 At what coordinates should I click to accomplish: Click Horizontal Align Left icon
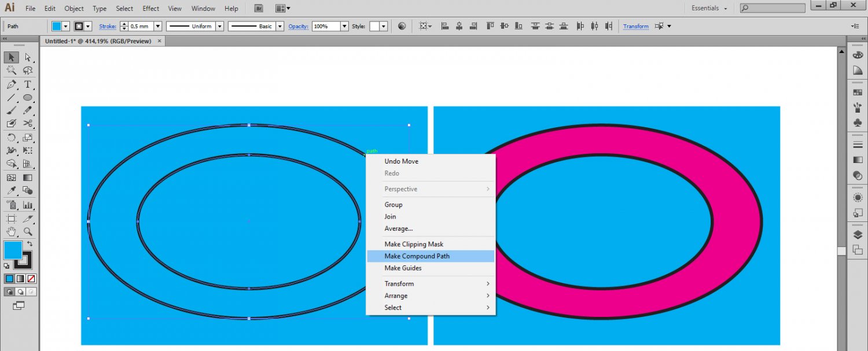click(x=445, y=26)
